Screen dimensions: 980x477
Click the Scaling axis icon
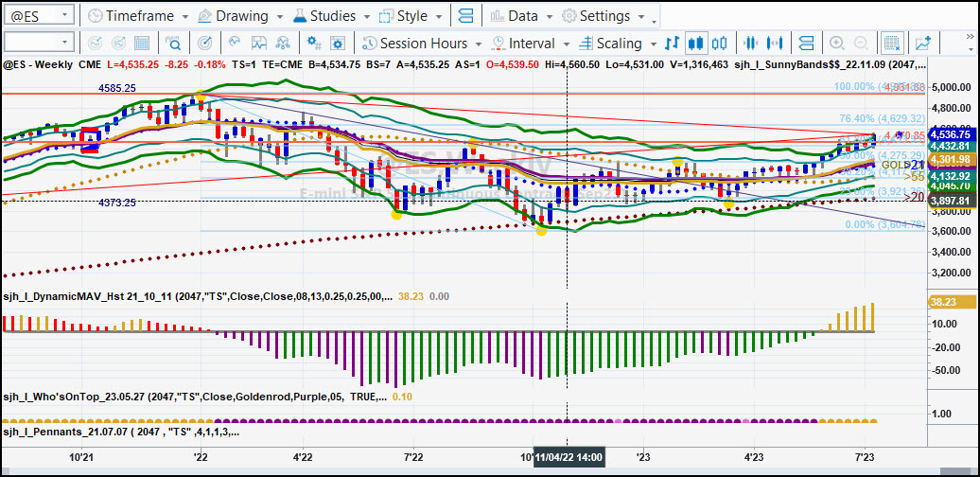point(586,44)
